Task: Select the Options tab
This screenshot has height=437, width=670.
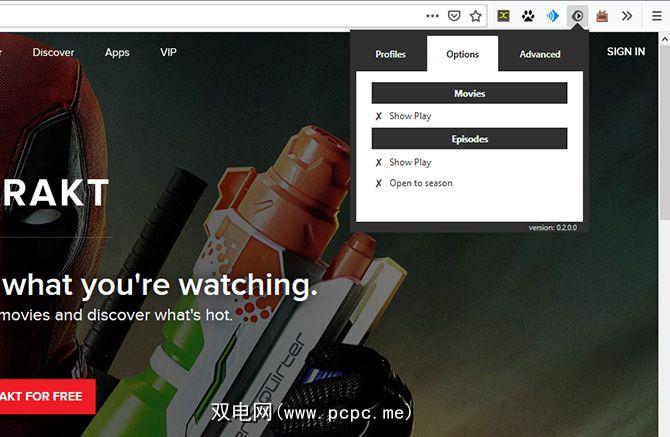Action: (x=462, y=54)
